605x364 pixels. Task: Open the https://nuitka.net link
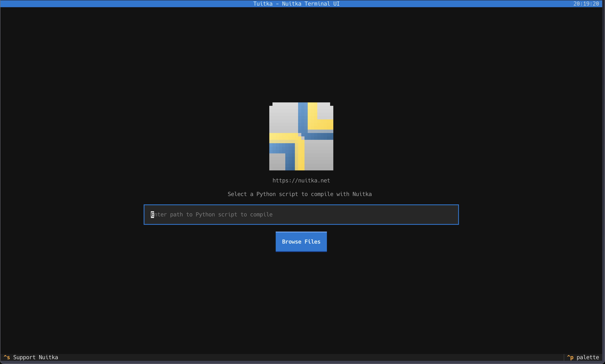(301, 181)
